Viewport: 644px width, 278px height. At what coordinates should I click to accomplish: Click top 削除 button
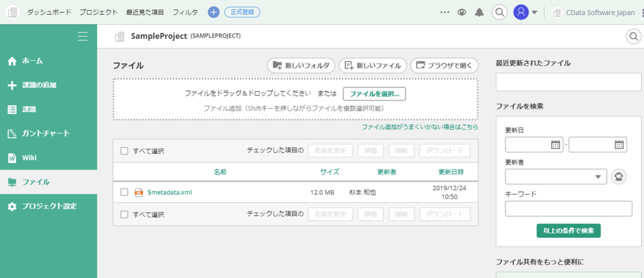click(401, 151)
